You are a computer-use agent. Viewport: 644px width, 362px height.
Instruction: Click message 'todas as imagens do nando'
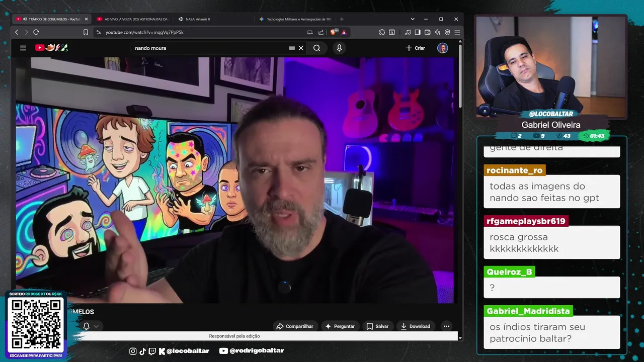(551, 192)
